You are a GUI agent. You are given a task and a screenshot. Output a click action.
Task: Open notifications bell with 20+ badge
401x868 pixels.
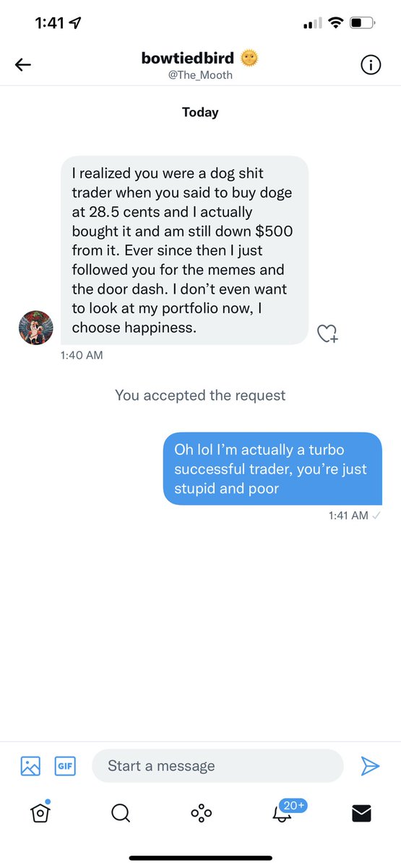tap(284, 812)
